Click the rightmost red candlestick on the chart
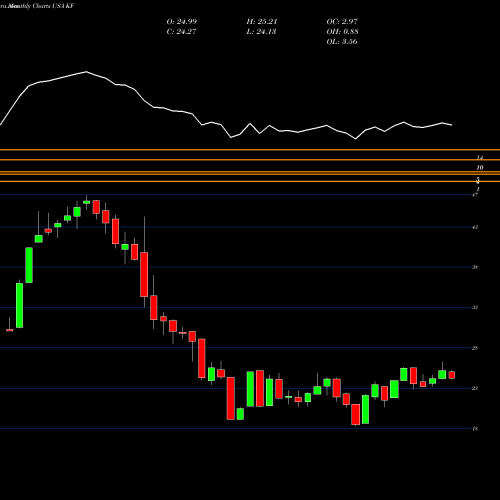The width and height of the screenshot is (500, 500). coord(452,375)
